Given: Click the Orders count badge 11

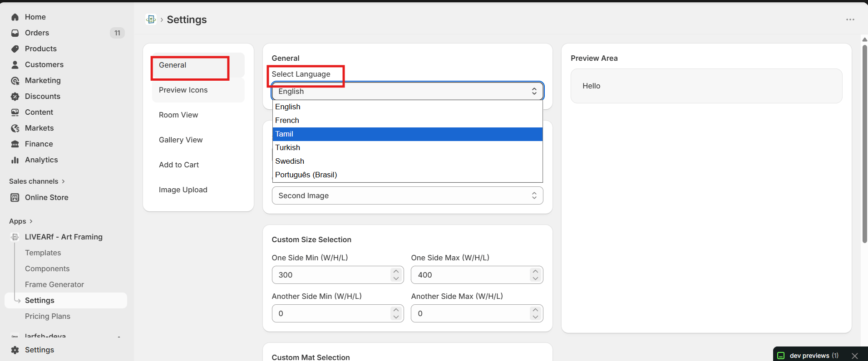Looking at the screenshot, I should tap(117, 33).
